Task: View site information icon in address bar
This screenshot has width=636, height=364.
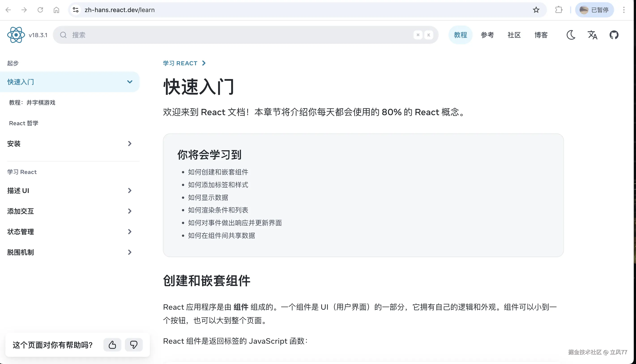Action: [76, 10]
